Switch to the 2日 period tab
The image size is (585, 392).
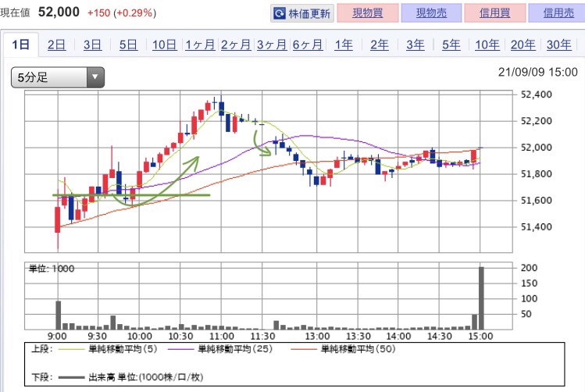[x=56, y=45]
